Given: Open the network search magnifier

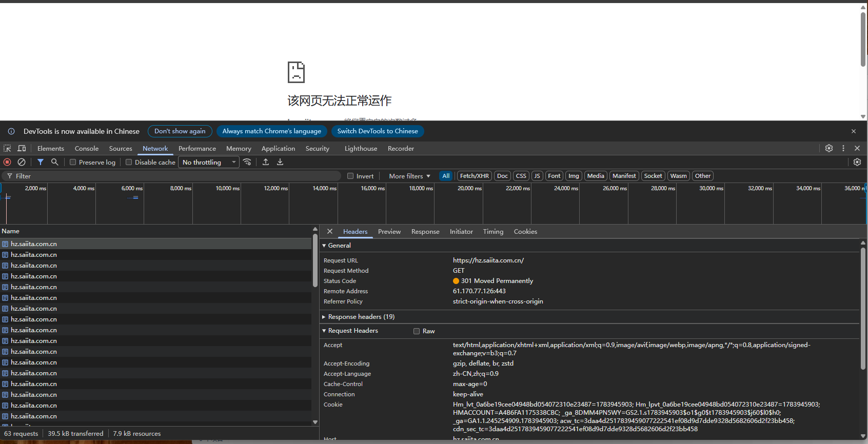Looking at the screenshot, I should click(54, 162).
